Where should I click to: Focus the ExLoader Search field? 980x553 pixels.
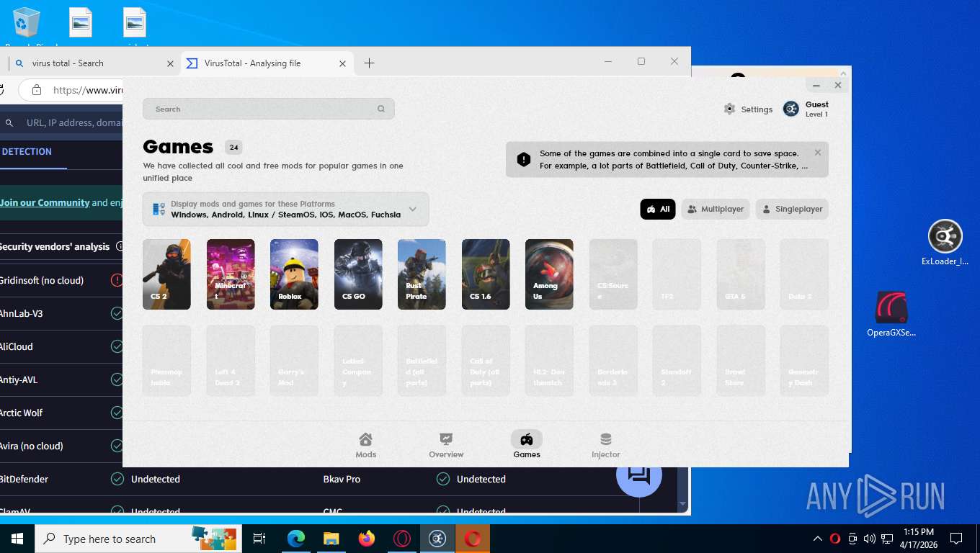click(x=268, y=109)
